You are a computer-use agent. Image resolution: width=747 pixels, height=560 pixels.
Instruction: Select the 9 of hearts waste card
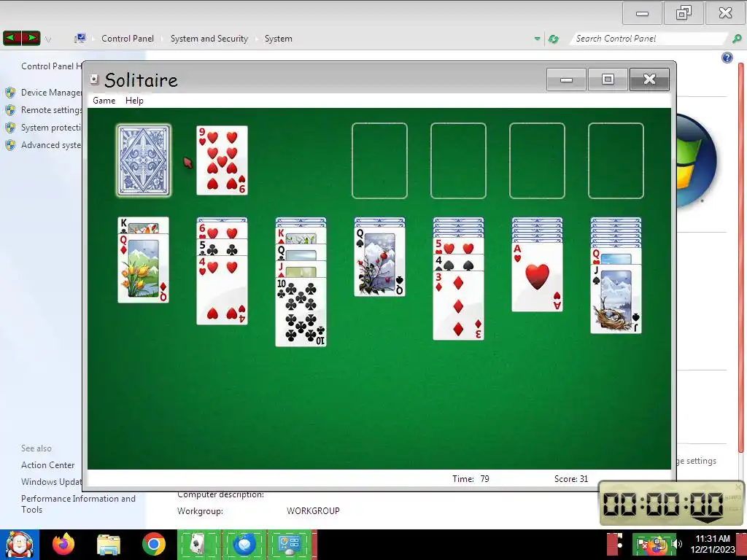click(x=222, y=160)
